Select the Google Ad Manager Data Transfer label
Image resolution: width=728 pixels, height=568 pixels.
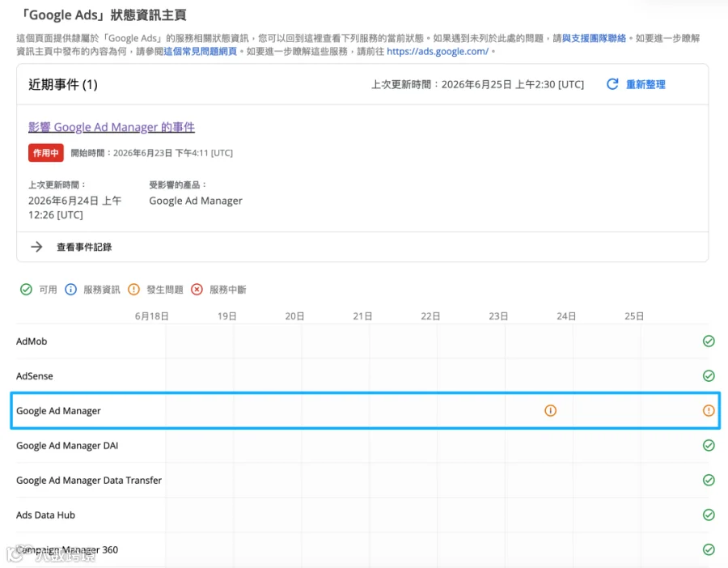(x=89, y=481)
